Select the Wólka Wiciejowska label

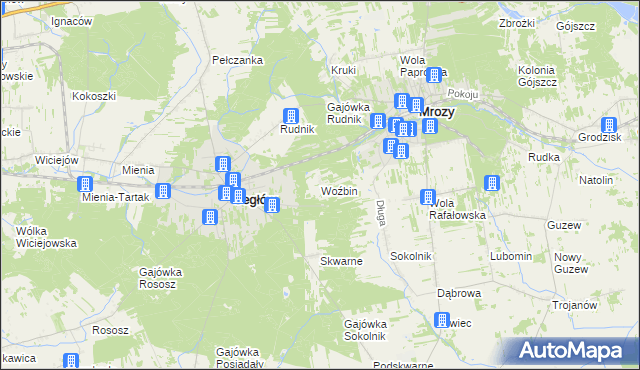46,237
